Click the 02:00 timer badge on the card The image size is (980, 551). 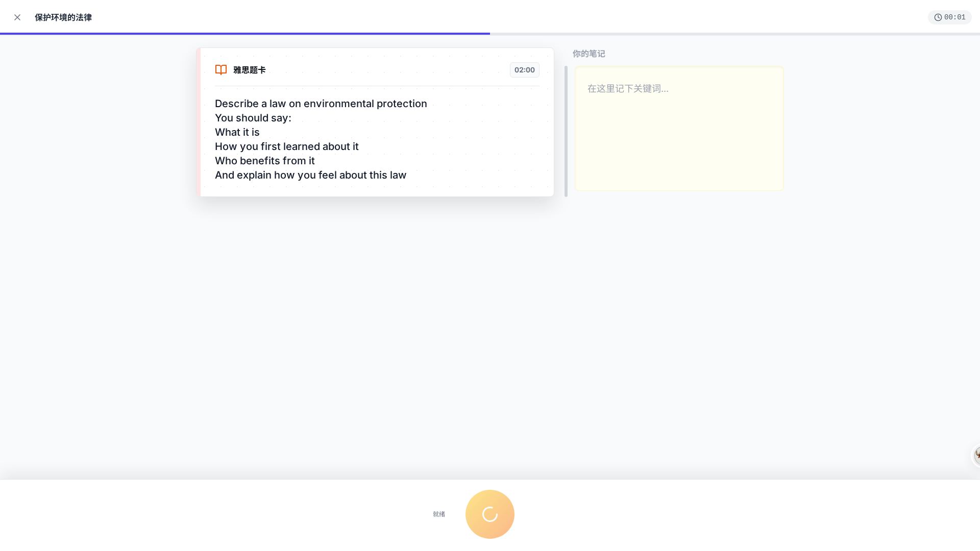click(x=524, y=70)
